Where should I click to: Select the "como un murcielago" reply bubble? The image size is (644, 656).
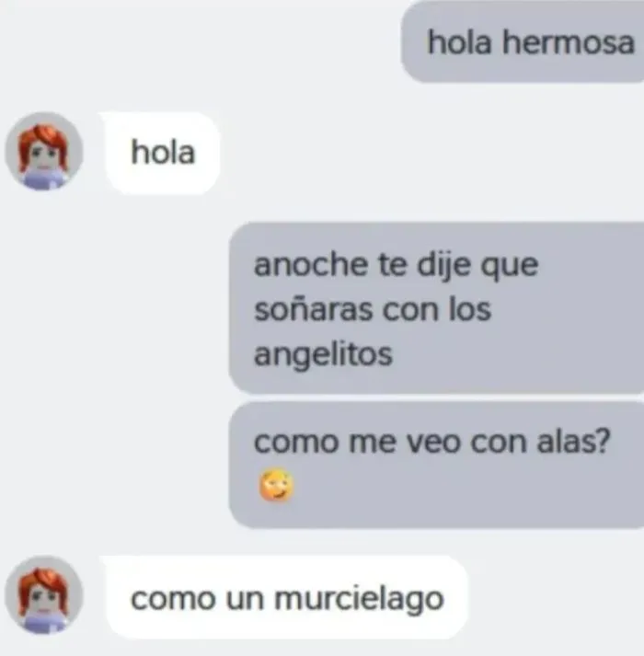(x=286, y=597)
